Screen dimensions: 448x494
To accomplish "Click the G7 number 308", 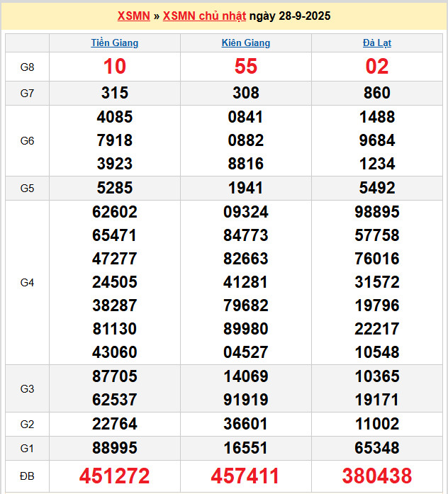I will point(246,93).
